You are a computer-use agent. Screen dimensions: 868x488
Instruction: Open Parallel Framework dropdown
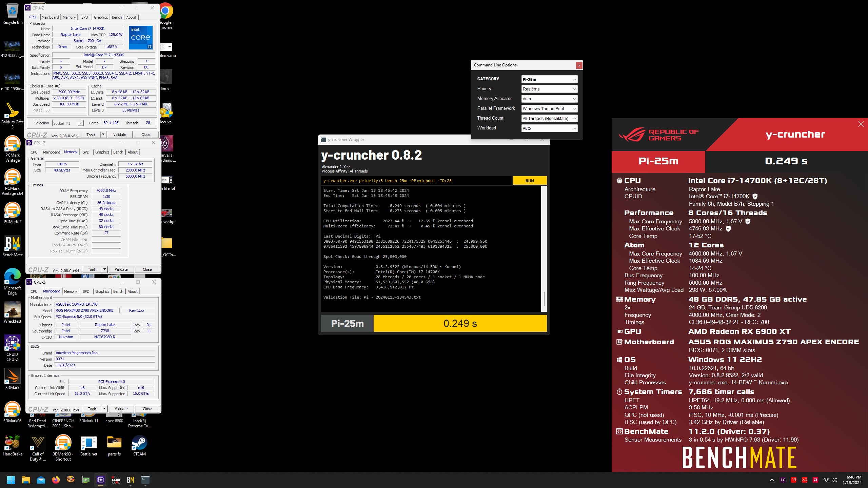pyautogui.click(x=549, y=108)
